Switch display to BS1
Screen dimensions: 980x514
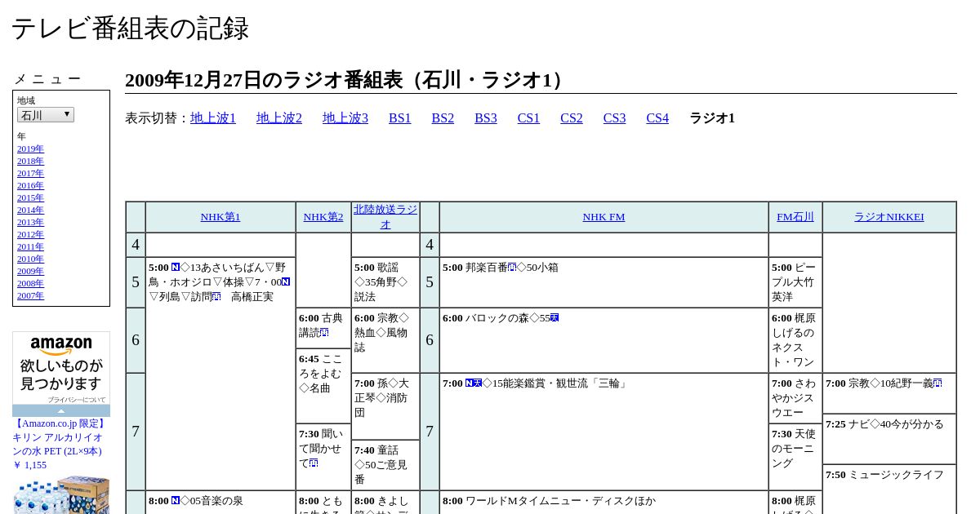click(x=400, y=118)
